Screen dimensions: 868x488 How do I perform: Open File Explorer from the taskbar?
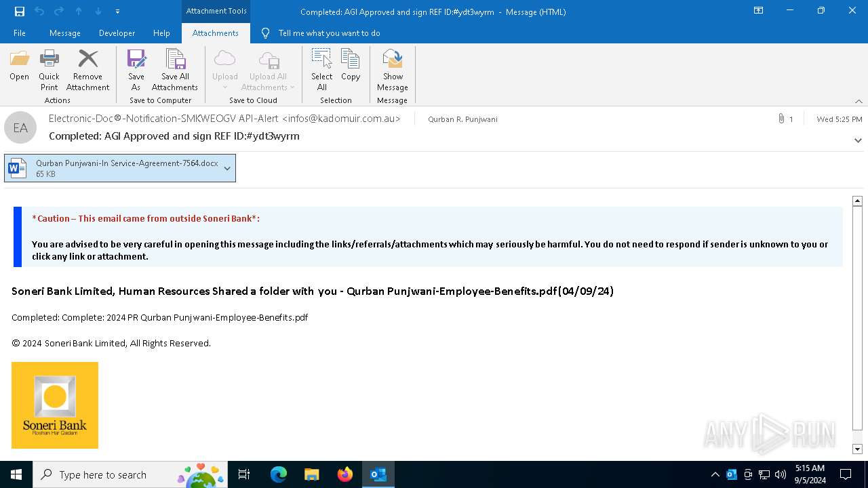(312, 474)
